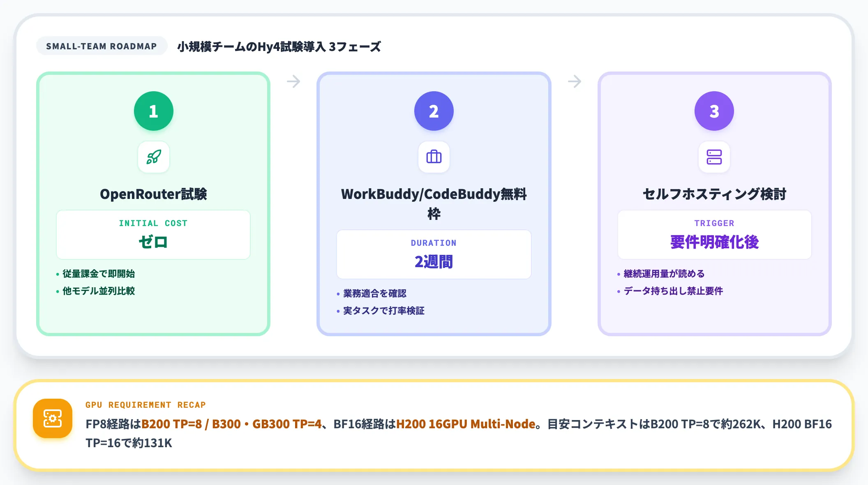Image resolution: width=868 pixels, height=485 pixels.
Task: Click the rocket icon in phase 1 card
Action: 154,157
